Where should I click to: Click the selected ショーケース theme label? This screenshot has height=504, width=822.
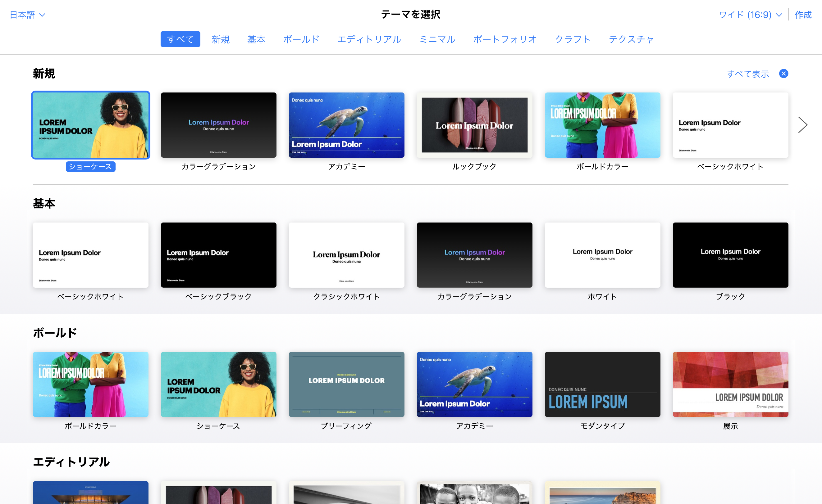click(x=90, y=167)
